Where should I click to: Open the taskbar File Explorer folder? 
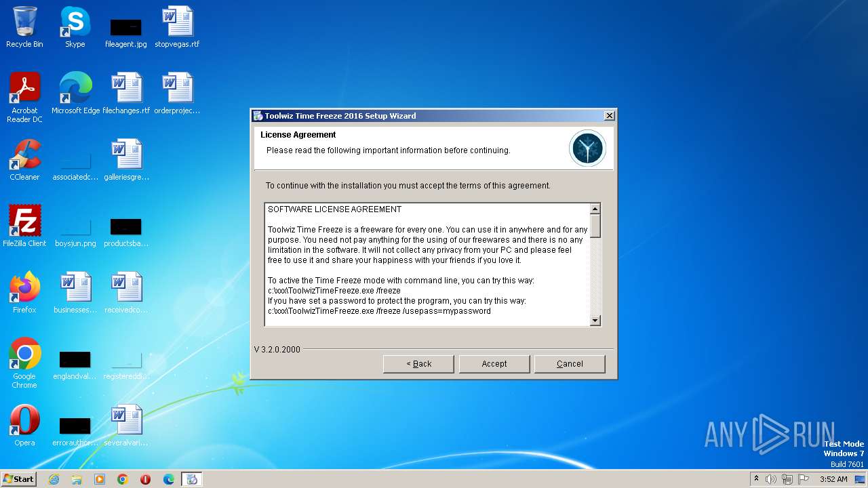(x=77, y=479)
